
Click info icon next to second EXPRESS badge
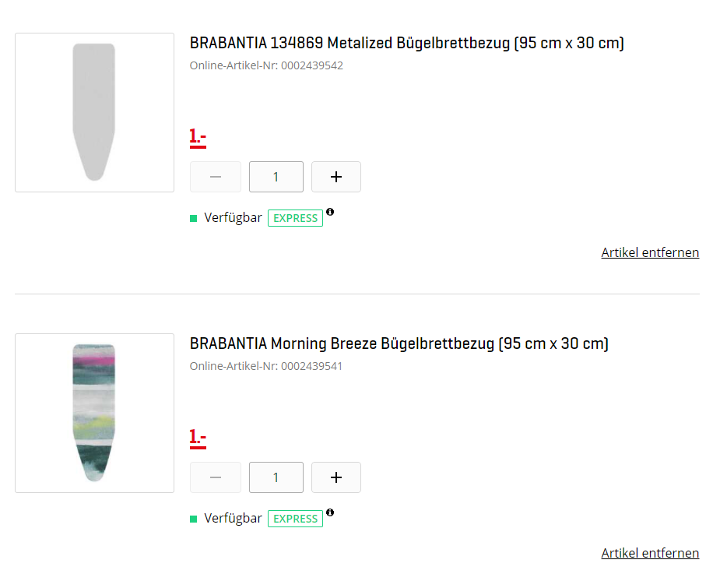pyautogui.click(x=330, y=512)
